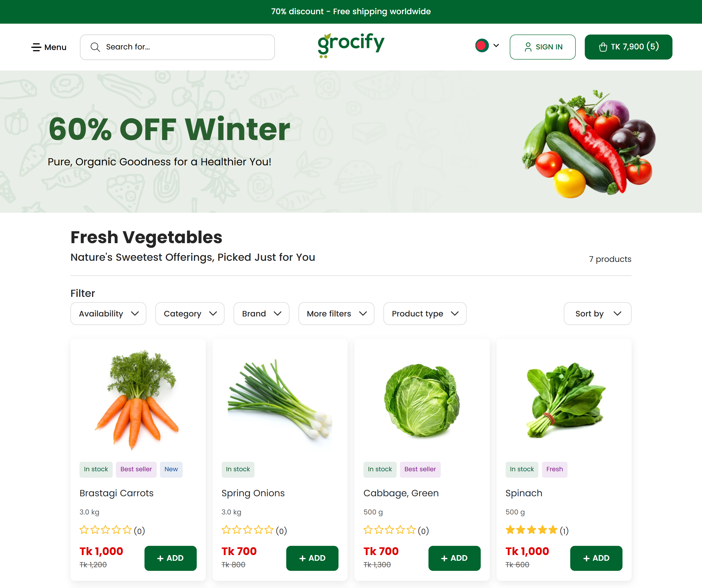Expand the Availability filter dropdown

point(108,313)
